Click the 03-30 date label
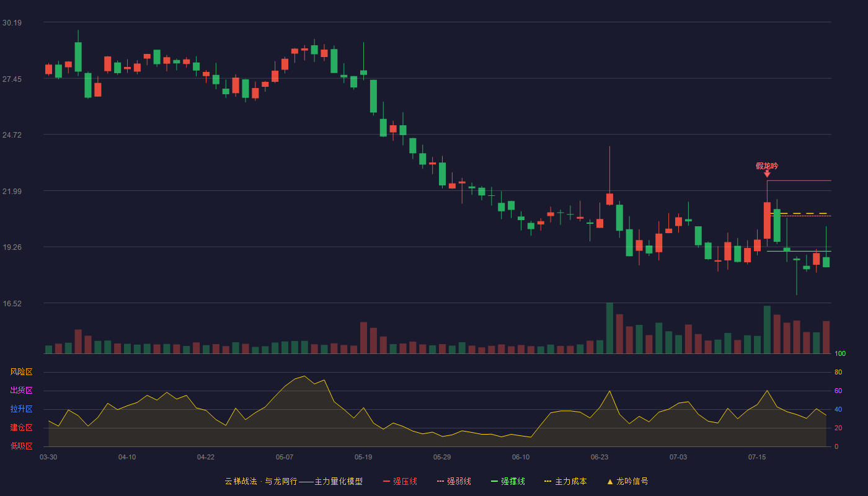Image resolution: width=868 pixels, height=496 pixels. coord(48,457)
